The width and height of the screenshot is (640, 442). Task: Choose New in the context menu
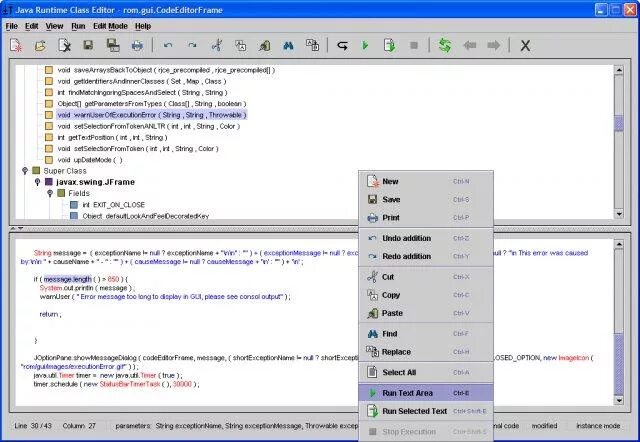click(426, 181)
